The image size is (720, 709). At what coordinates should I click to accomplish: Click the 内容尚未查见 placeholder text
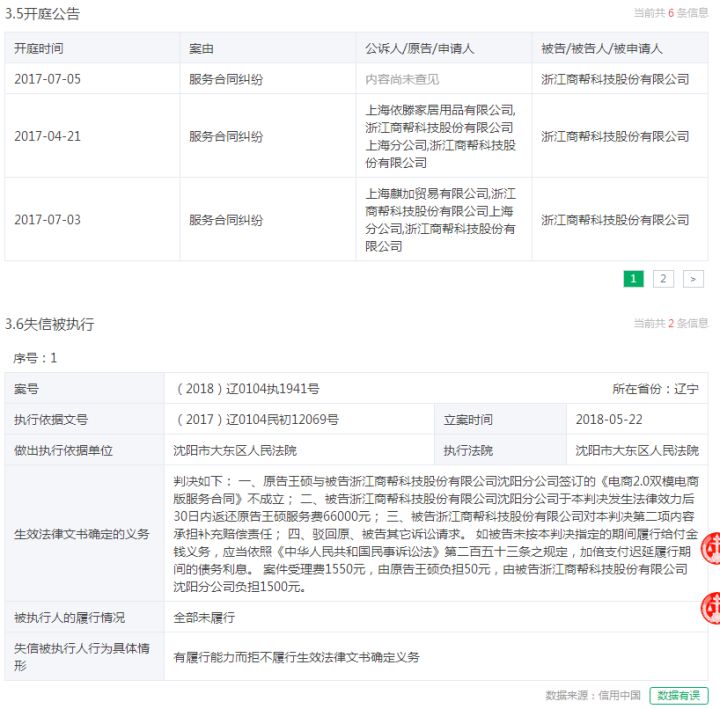tap(402, 79)
